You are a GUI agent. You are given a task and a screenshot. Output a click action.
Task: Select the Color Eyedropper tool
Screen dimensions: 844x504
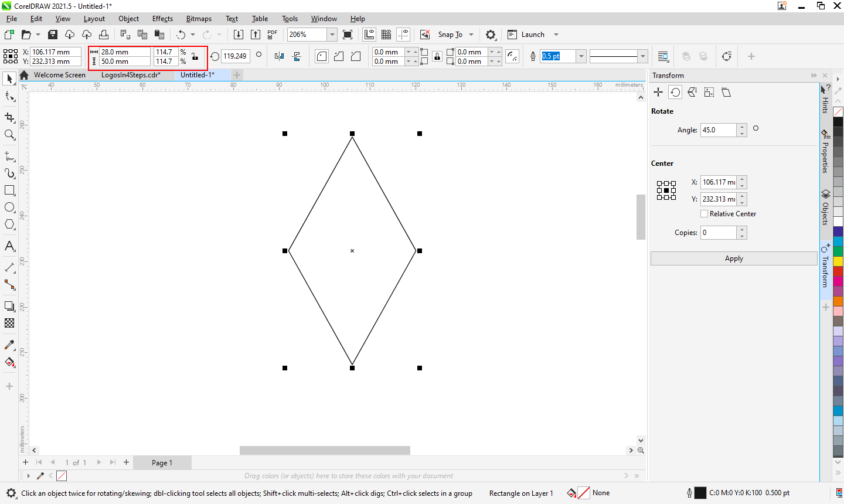[x=9, y=345]
